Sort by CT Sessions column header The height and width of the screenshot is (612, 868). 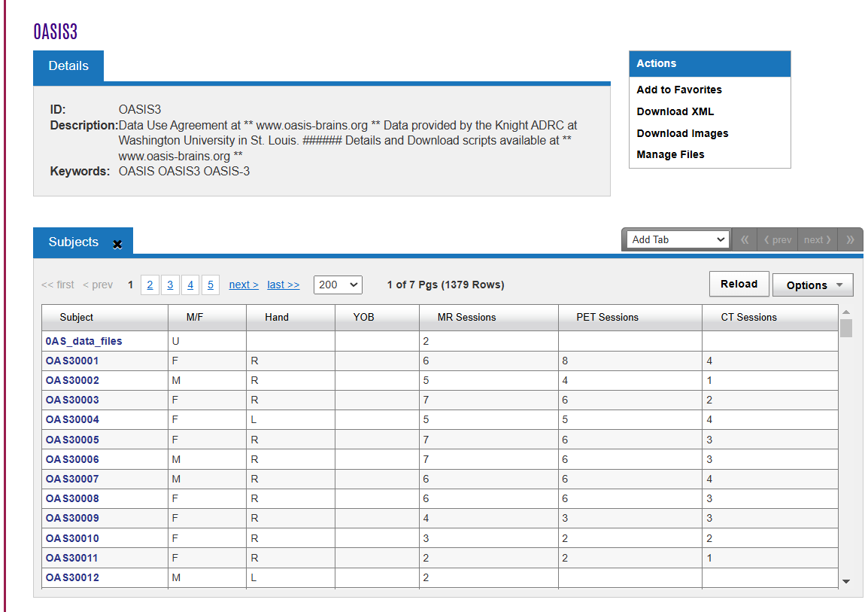pyautogui.click(x=770, y=318)
